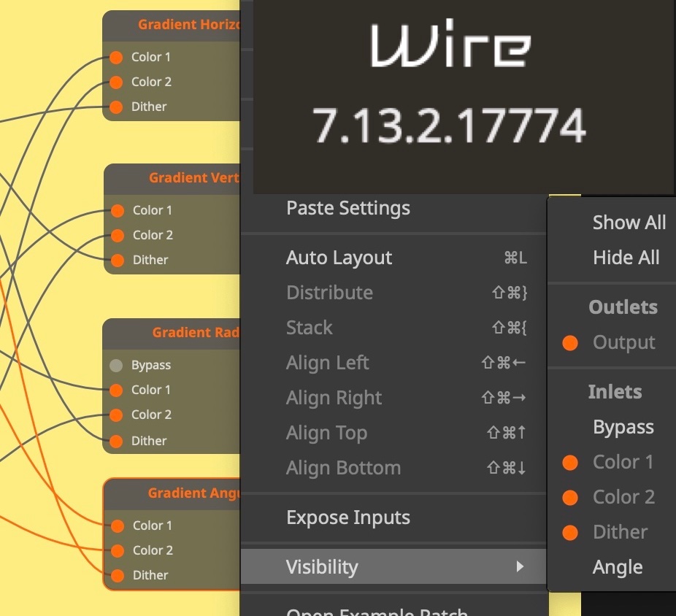
Task: Click Dither port on Gradient Radial node
Action: coord(116,441)
